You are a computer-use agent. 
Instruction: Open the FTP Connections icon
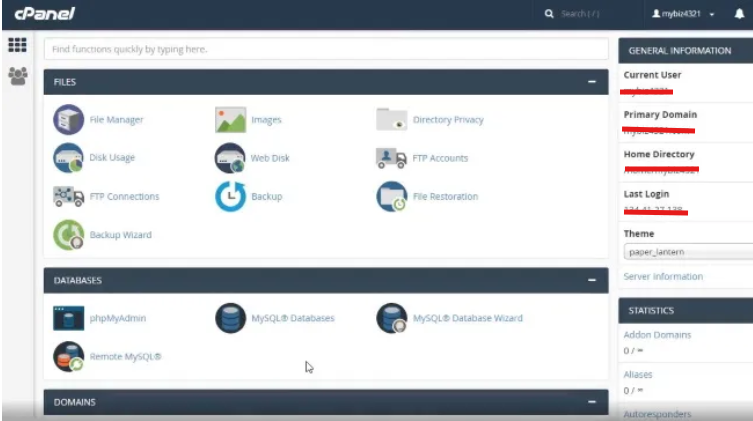click(68, 196)
